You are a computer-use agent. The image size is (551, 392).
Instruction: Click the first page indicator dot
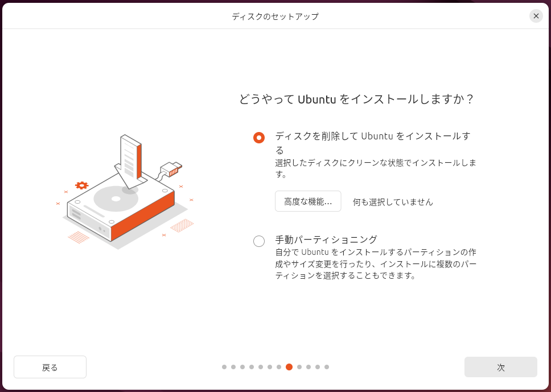click(x=224, y=367)
